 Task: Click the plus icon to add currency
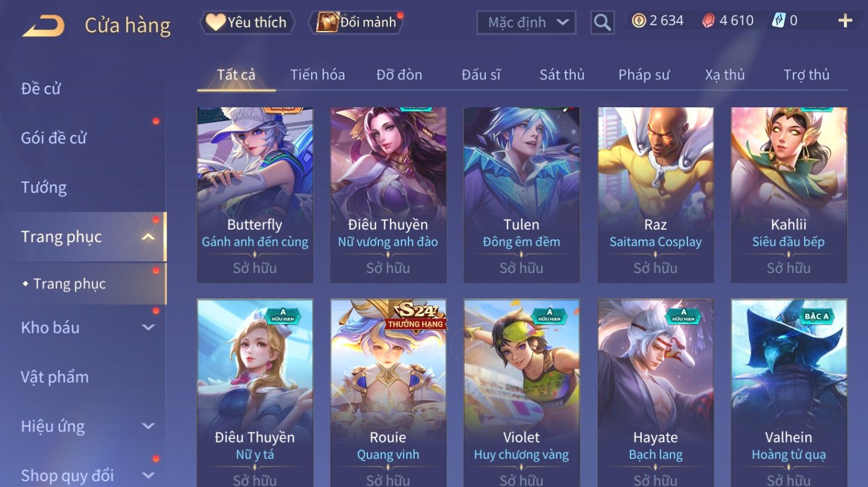point(845,21)
